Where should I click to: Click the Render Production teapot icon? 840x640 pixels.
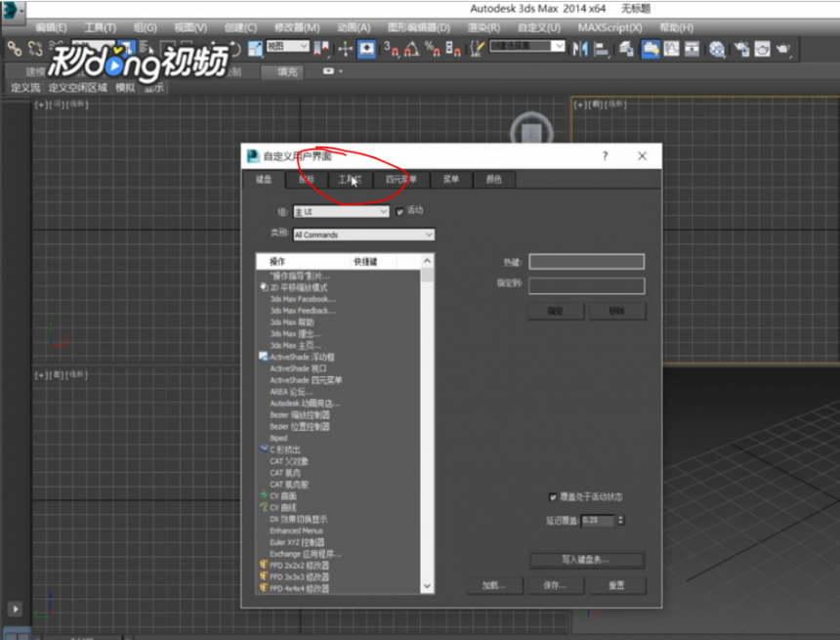(x=783, y=49)
